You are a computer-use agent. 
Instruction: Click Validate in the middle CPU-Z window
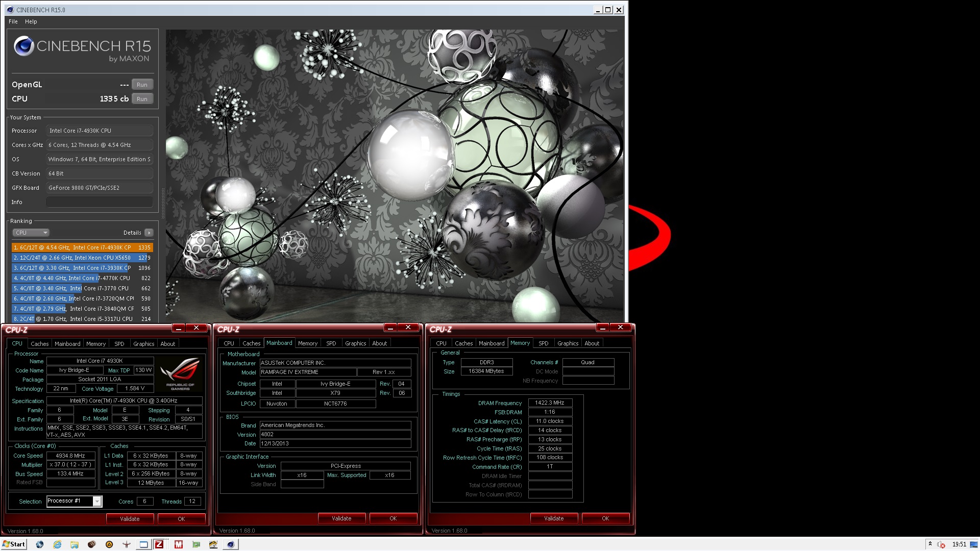341,518
